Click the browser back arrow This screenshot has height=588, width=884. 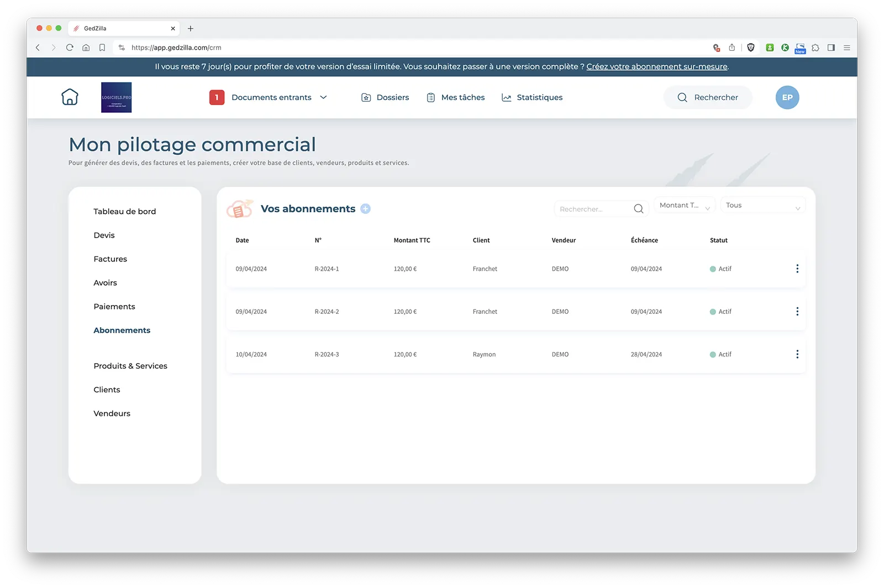[x=38, y=48]
